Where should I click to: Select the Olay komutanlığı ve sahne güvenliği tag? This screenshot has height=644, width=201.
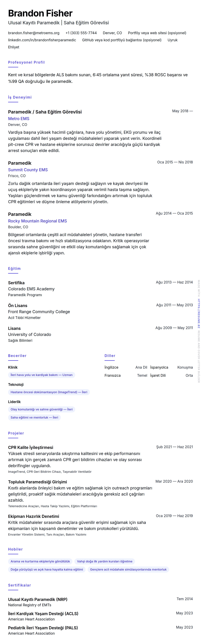tap(41, 409)
